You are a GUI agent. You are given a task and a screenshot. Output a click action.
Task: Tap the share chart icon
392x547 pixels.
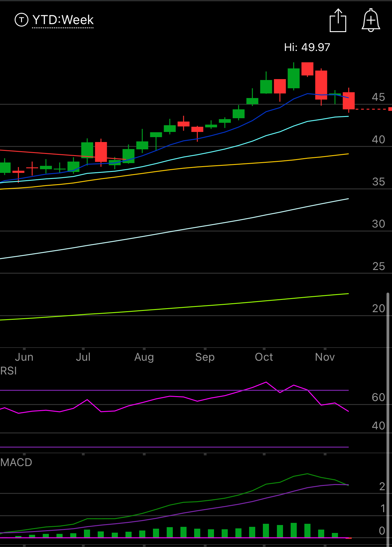(x=338, y=20)
